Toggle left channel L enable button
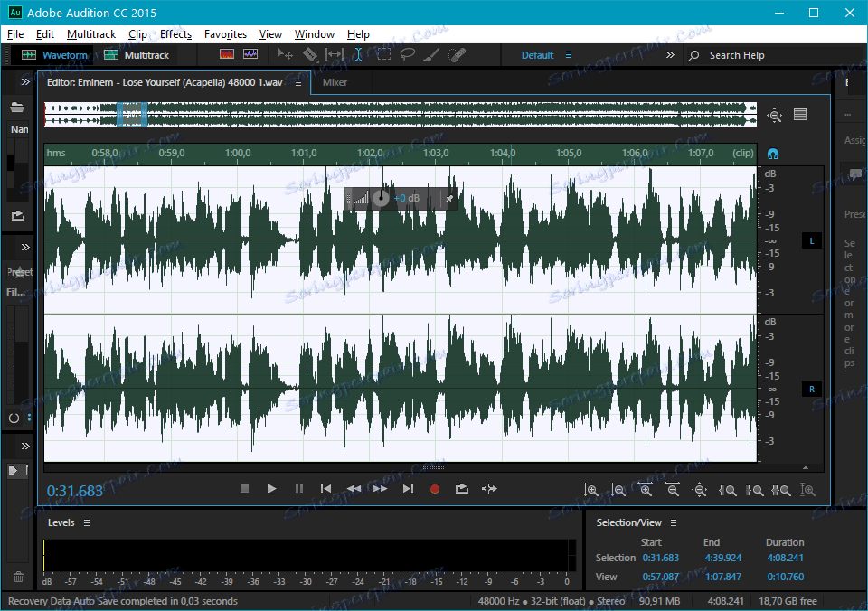Screen dimensions: 868x611 (811, 241)
